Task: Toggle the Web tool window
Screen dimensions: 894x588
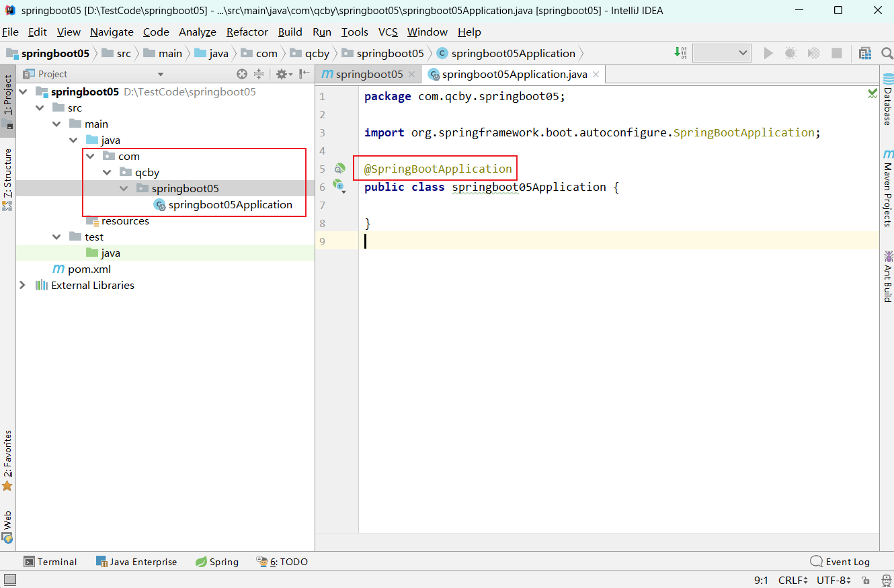Action: (x=7, y=528)
